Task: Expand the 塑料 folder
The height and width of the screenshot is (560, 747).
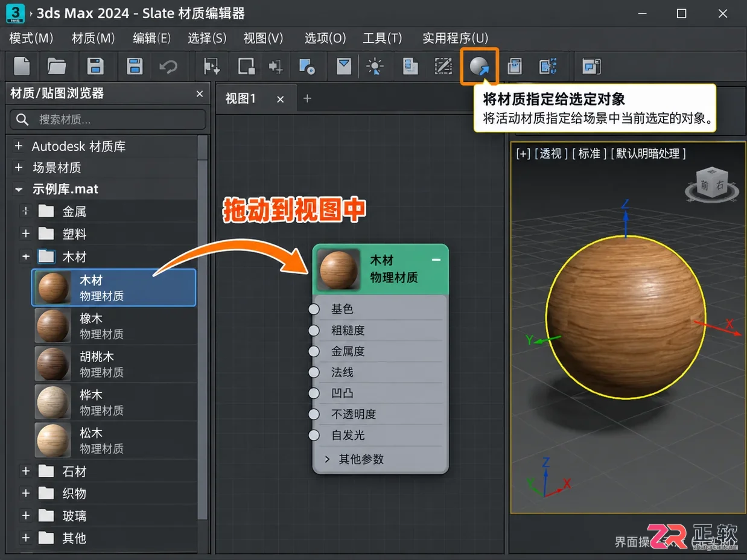Action: [x=25, y=234]
